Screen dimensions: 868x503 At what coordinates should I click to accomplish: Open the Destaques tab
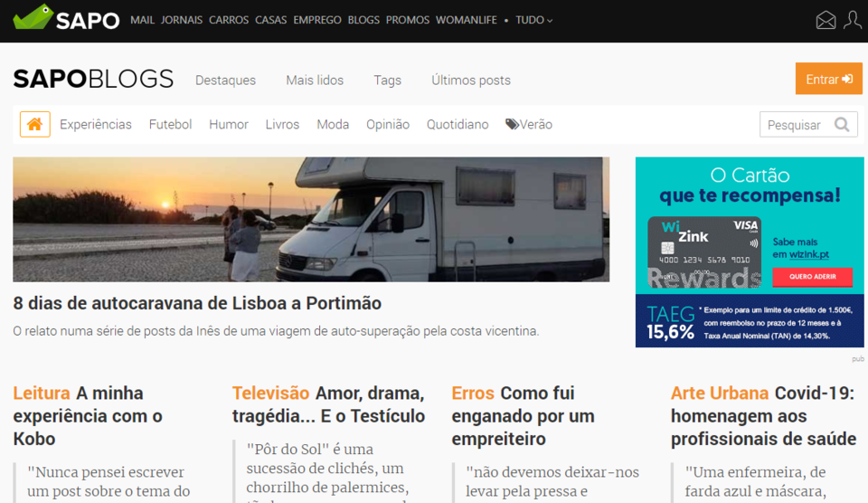click(225, 81)
